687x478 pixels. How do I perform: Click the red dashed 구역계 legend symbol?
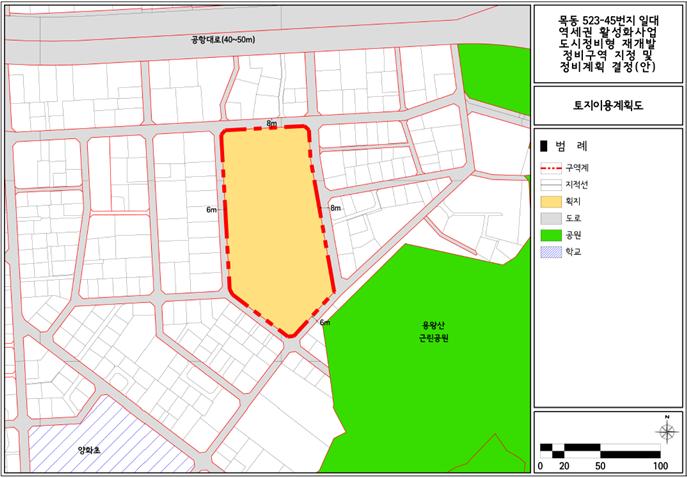549,167
